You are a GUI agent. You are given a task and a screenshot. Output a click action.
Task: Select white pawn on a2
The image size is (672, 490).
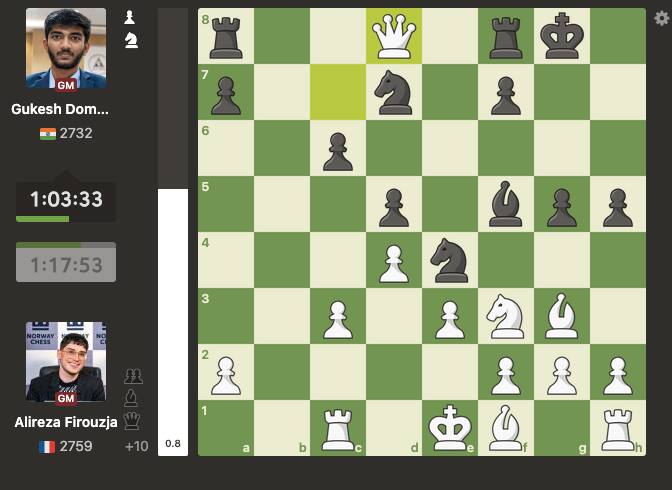(226, 376)
